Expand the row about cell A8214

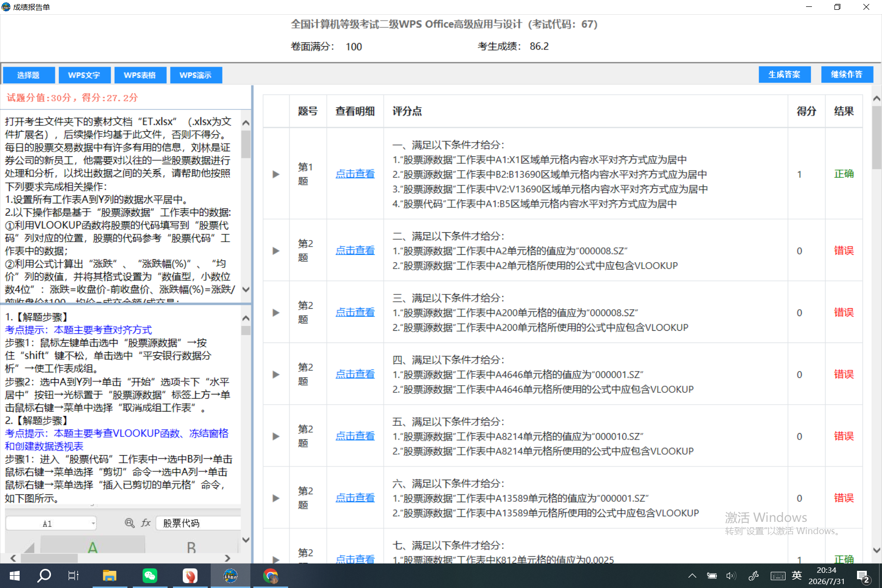pyautogui.click(x=276, y=436)
